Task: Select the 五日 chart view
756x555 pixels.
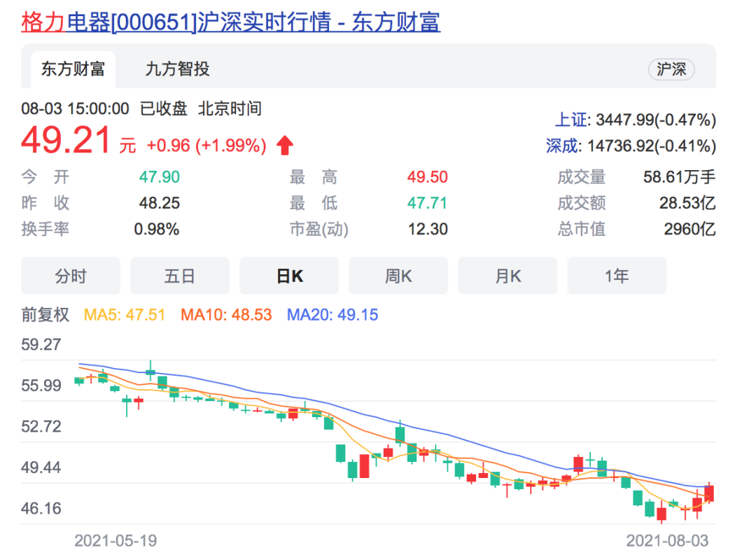Action: (x=180, y=276)
